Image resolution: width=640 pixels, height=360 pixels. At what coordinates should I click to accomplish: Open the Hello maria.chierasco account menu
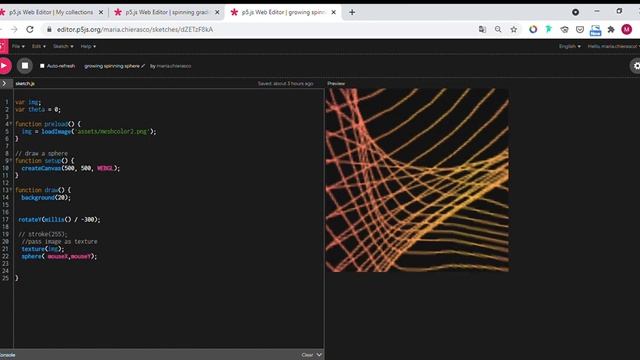coord(613,46)
